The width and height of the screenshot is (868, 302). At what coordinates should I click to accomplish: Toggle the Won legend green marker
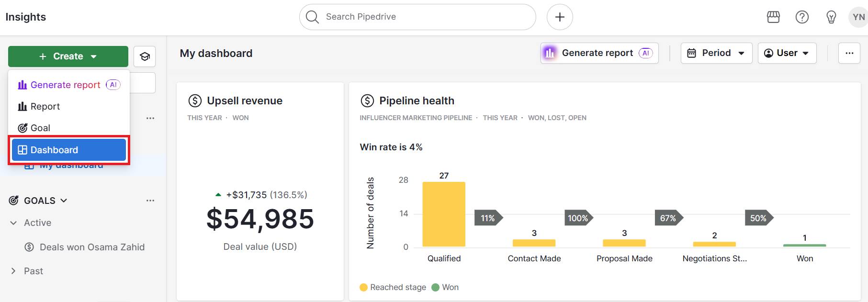(435, 287)
